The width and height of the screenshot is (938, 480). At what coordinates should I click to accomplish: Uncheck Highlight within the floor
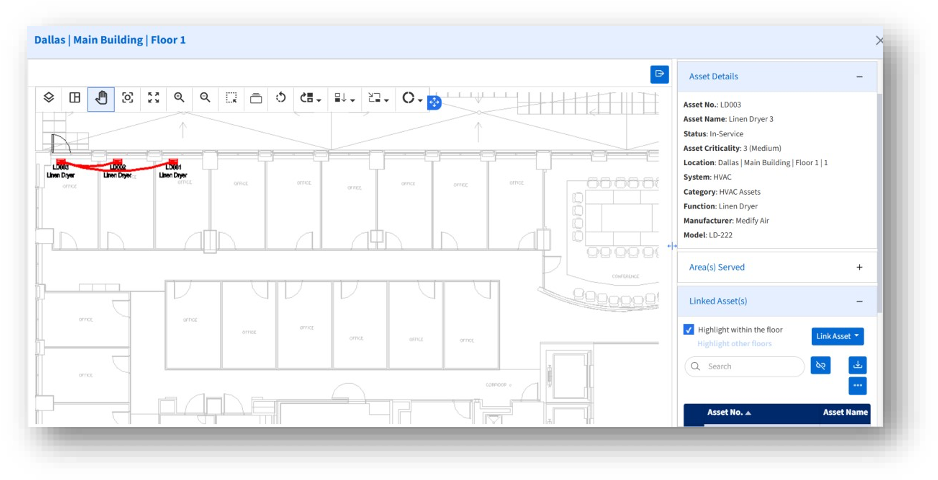click(689, 330)
